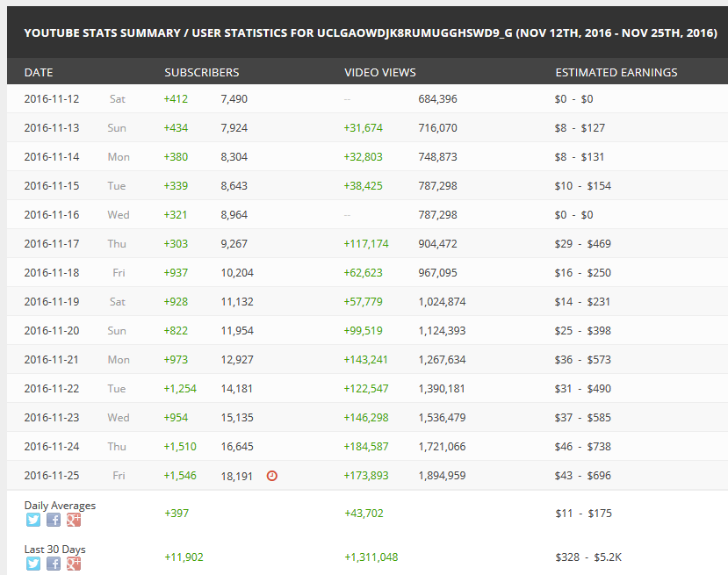Share Last 30 Days stats on Facebook
Viewport: 728px width, 575px height.
[x=54, y=564]
